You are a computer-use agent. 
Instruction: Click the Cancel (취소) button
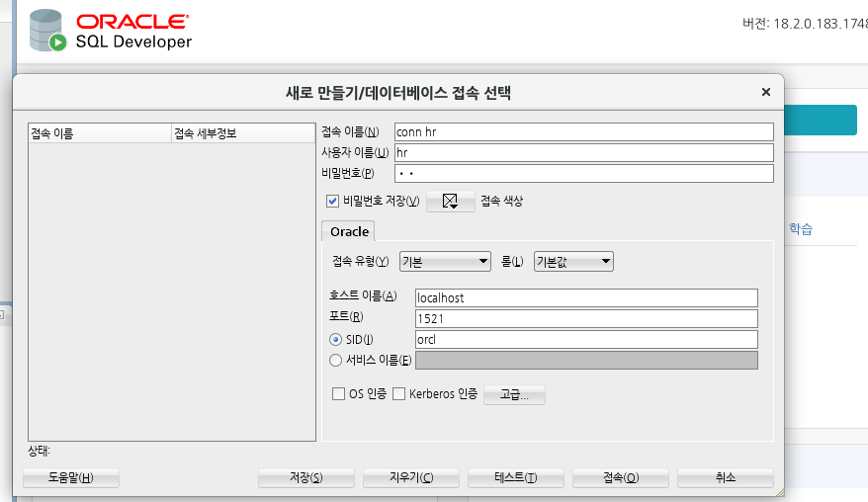pyautogui.click(x=726, y=477)
